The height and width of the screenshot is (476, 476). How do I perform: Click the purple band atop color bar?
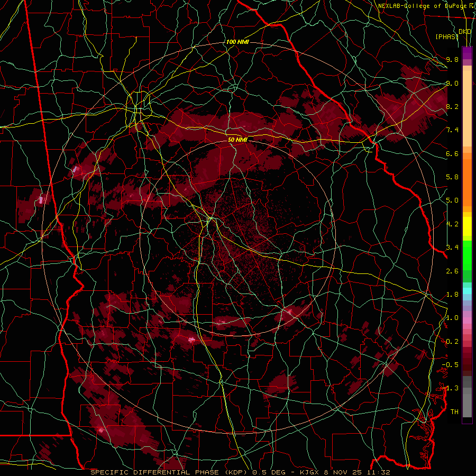[x=467, y=53]
